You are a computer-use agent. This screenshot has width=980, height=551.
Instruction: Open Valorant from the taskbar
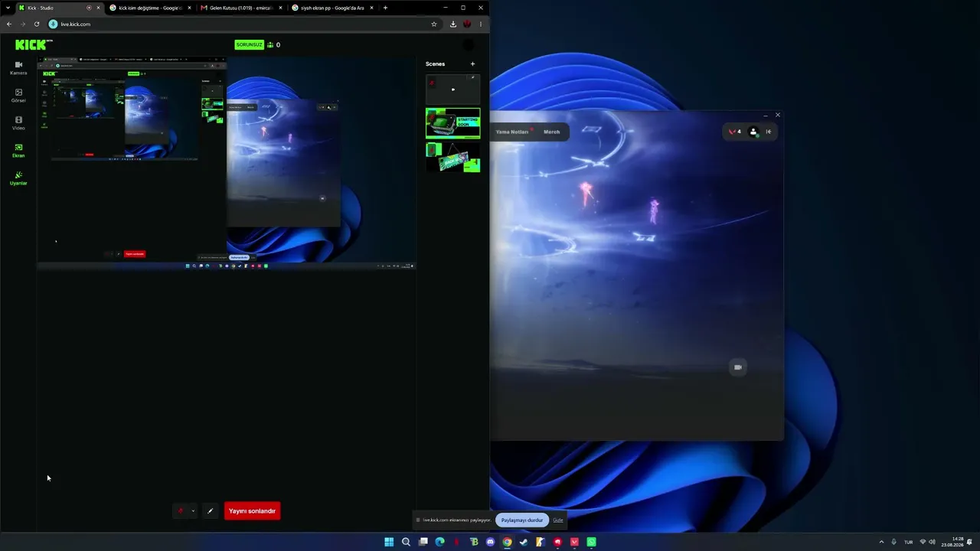pyautogui.click(x=574, y=542)
